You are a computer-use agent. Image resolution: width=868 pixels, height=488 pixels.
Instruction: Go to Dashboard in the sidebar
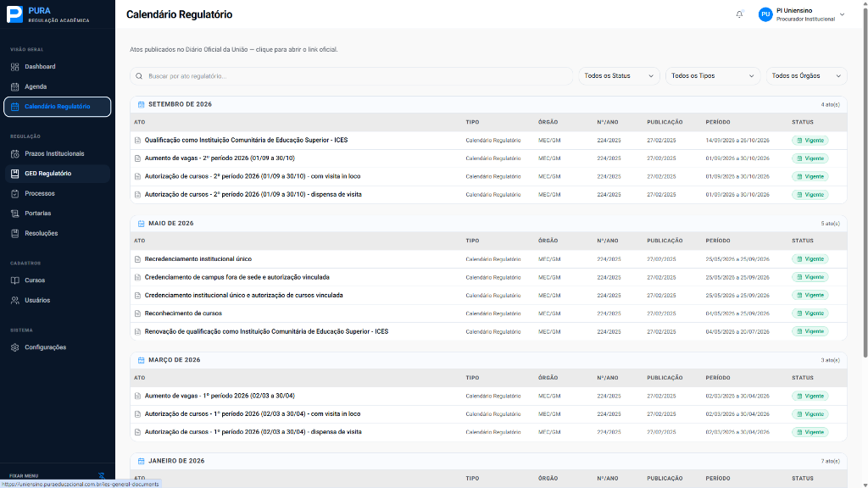(58, 67)
